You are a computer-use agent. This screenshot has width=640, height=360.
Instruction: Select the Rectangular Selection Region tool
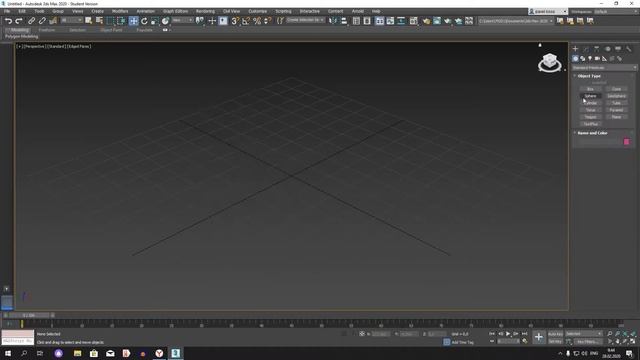tap(110, 21)
